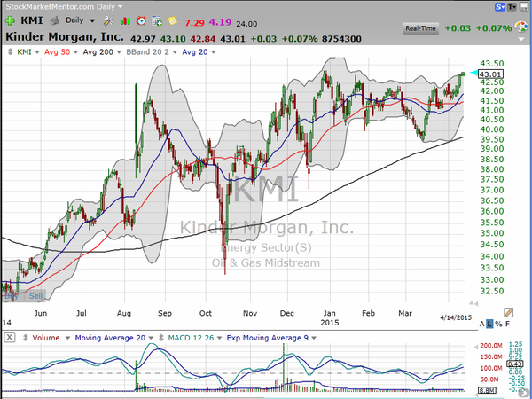Click the 42.84 low price value
The height and width of the screenshot is (399, 532).
tap(202, 39)
